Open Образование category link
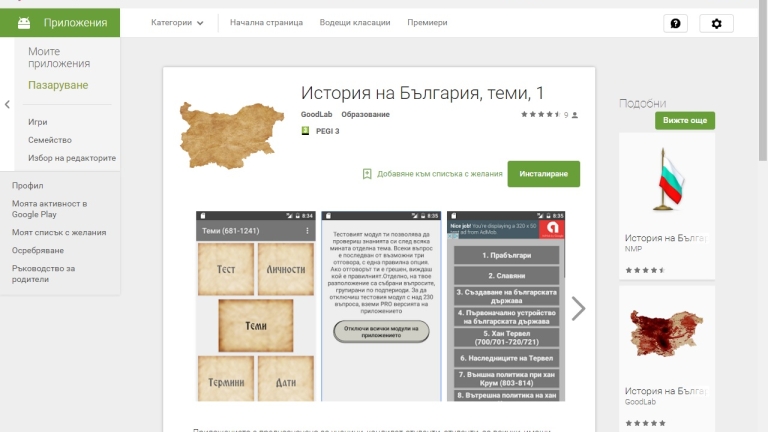 click(365, 114)
